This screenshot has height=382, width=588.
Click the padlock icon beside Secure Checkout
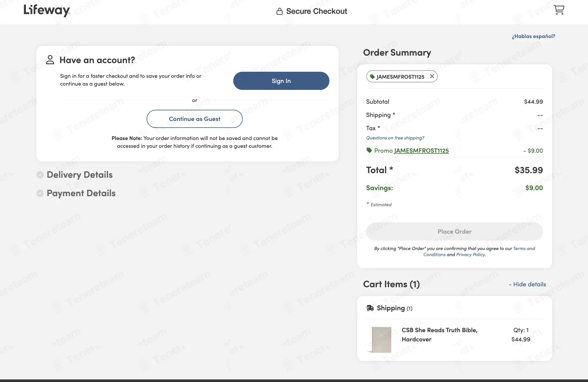pos(279,11)
